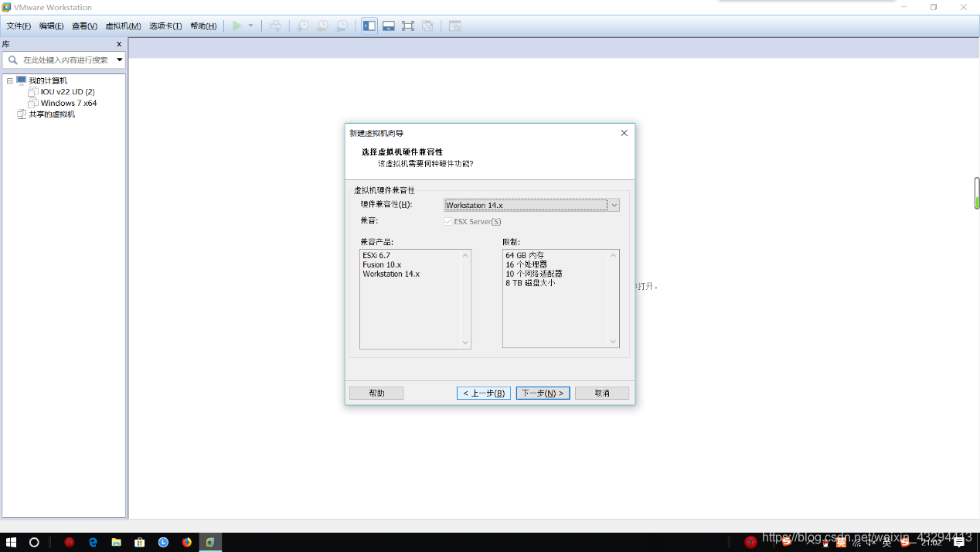Open the Windows Start menu
Viewport: 980px width, 552px height.
pos(12,543)
